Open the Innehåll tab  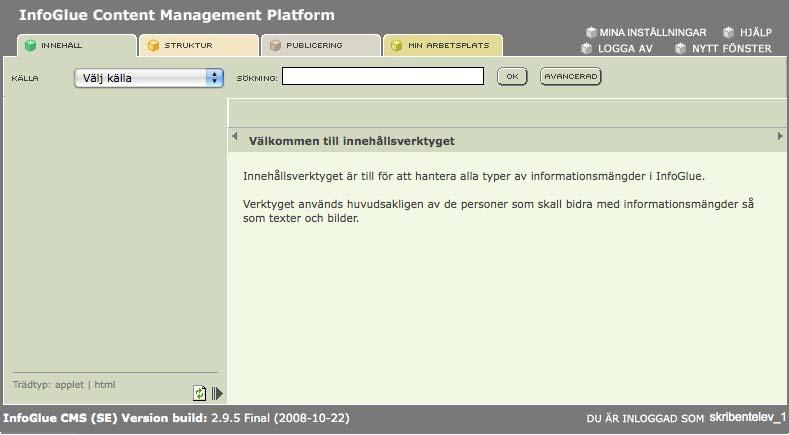point(76,45)
